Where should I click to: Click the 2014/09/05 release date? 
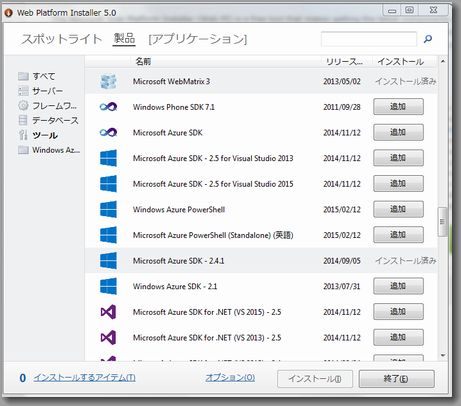(x=342, y=261)
